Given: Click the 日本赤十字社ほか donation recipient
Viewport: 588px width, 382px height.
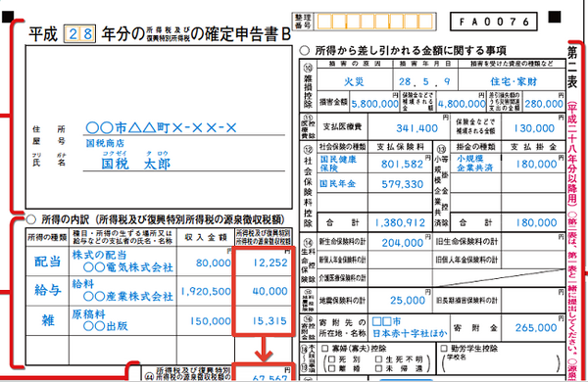Looking at the screenshot, I should [x=410, y=333].
